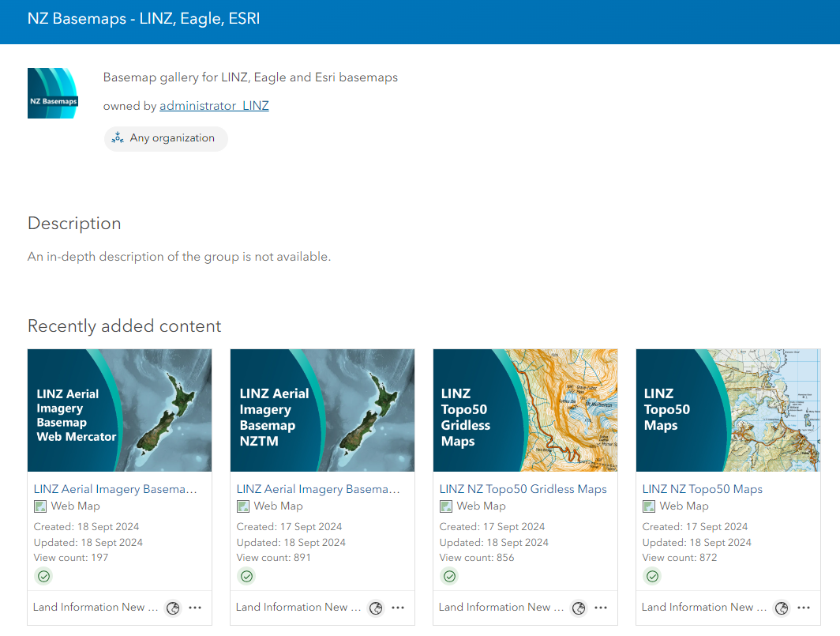The height and width of the screenshot is (636, 840).
Task: Click the globe sharing icon on LINZ Aerial Imagery Basemap NZTM card
Action: 376,608
